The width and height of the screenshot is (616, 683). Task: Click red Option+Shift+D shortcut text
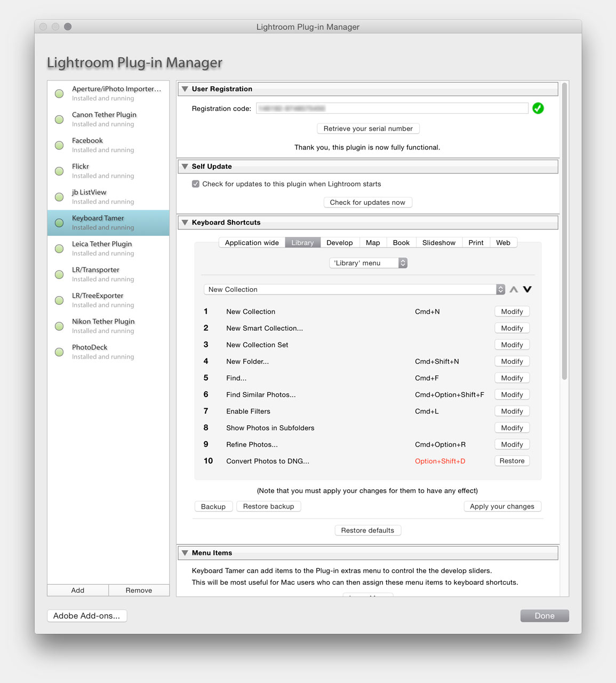click(440, 461)
